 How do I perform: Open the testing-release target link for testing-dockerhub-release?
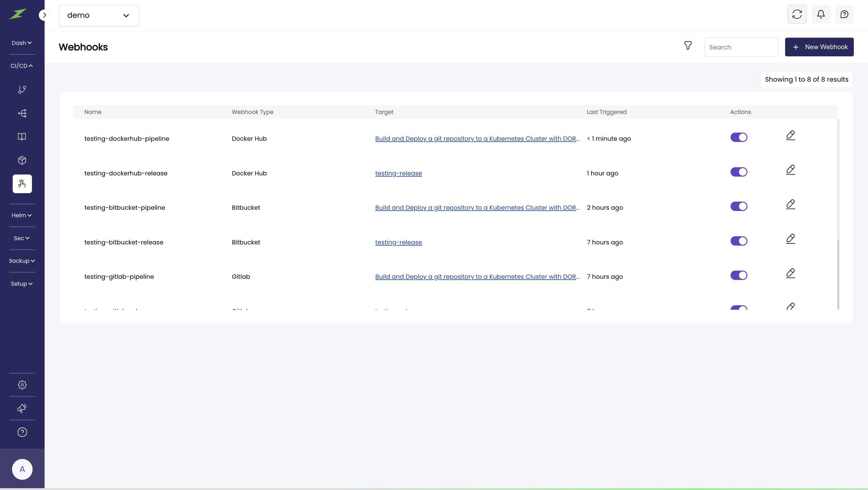point(398,173)
